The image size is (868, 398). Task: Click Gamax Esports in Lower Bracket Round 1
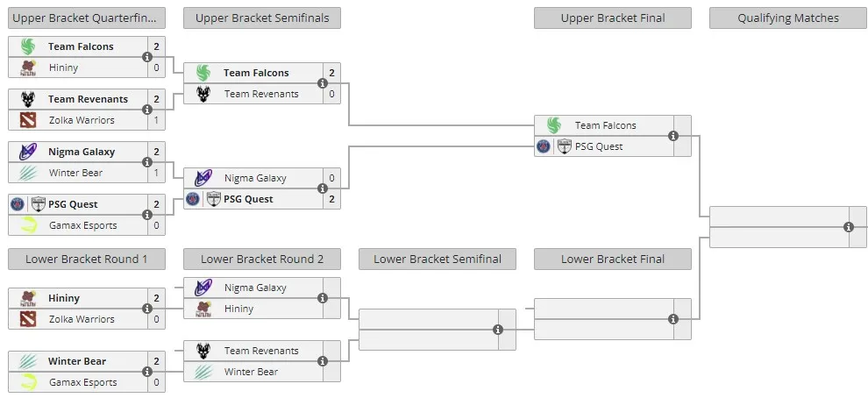pyautogui.click(x=83, y=382)
